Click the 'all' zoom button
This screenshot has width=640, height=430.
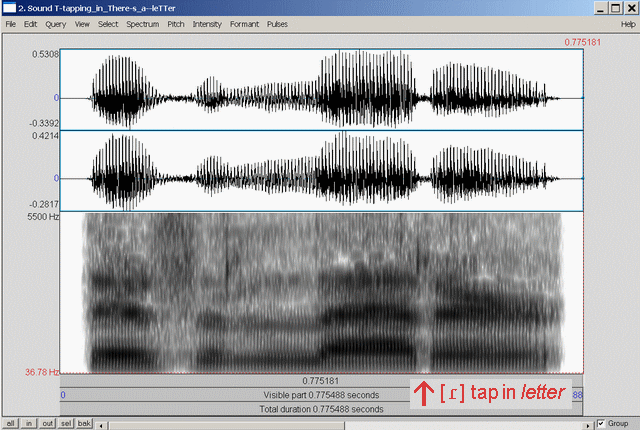pyautogui.click(x=10, y=423)
